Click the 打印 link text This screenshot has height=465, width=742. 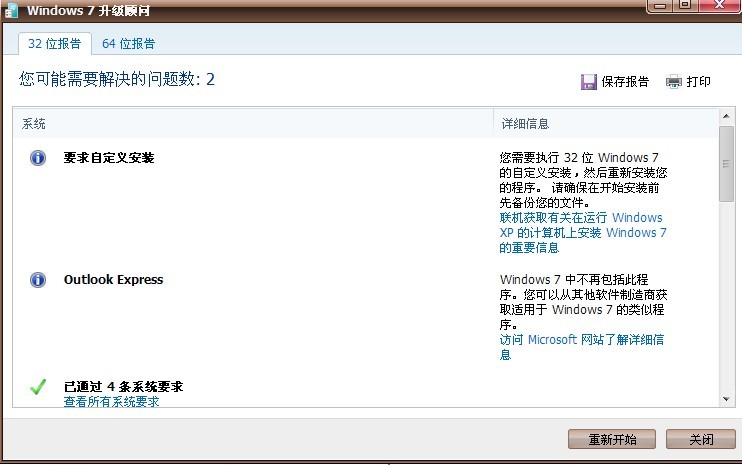click(698, 82)
